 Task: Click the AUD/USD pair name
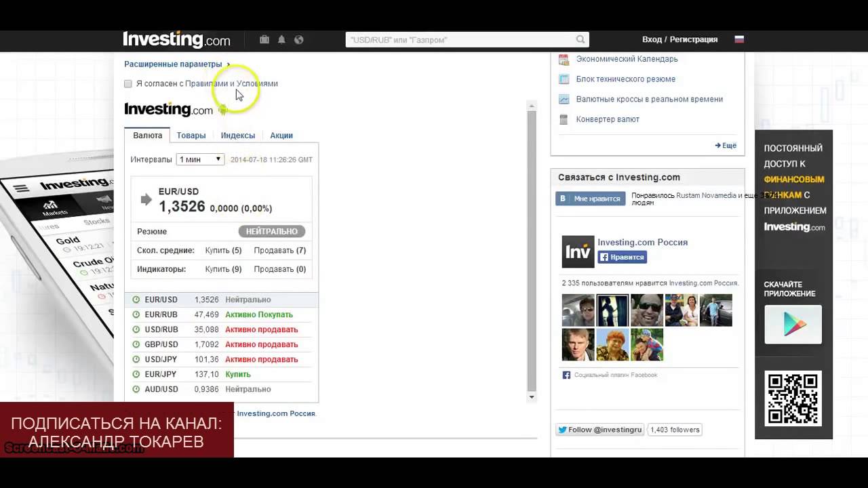pyautogui.click(x=161, y=389)
